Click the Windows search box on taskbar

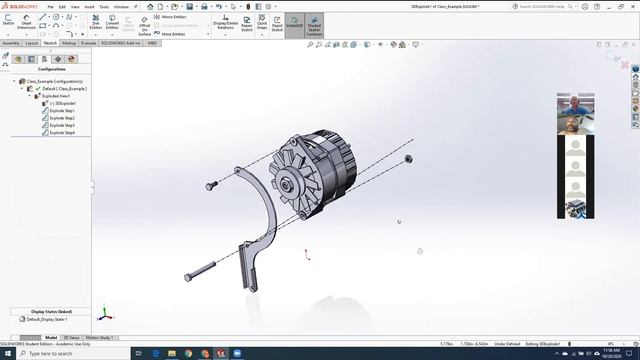(x=73, y=353)
